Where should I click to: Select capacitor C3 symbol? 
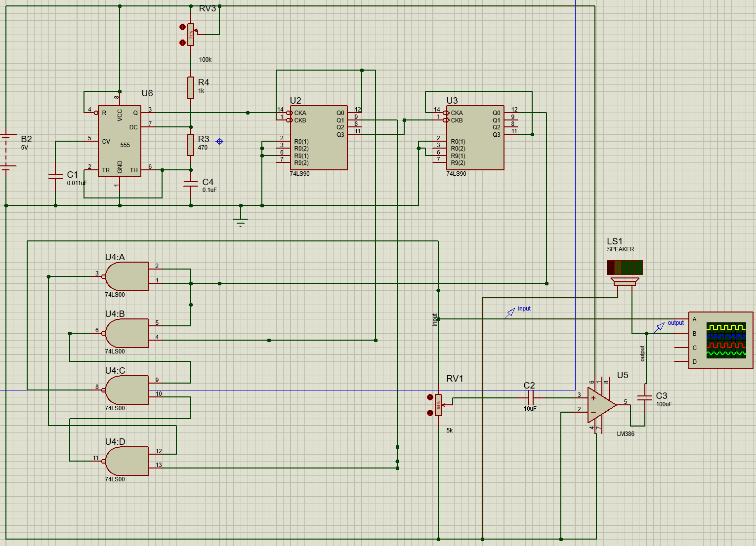[x=644, y=397]
